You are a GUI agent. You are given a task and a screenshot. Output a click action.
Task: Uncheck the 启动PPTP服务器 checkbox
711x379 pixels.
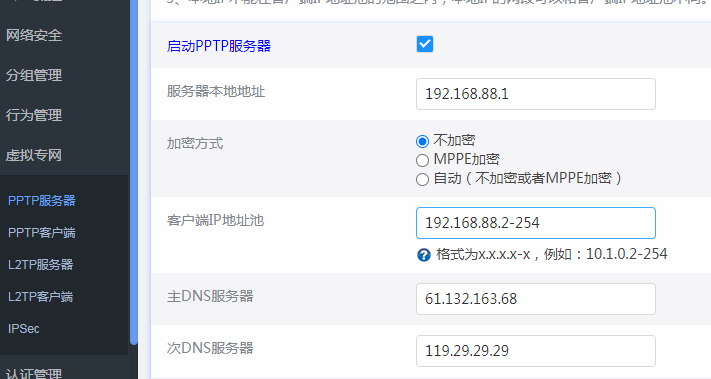click(424, 44)
